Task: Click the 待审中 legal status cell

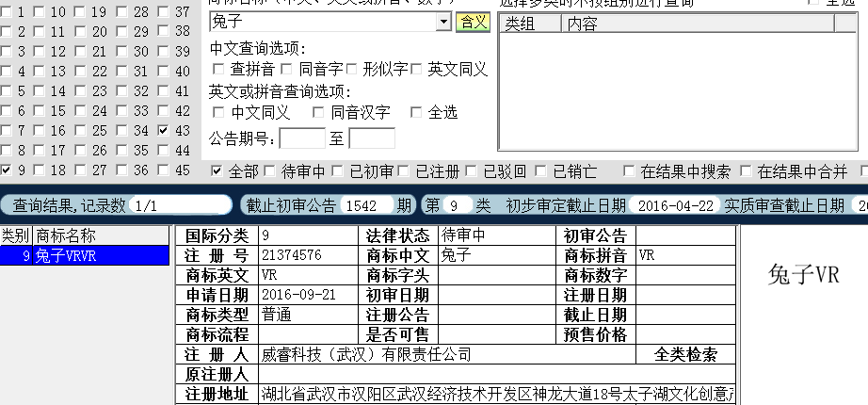Action: pos(496,236)
